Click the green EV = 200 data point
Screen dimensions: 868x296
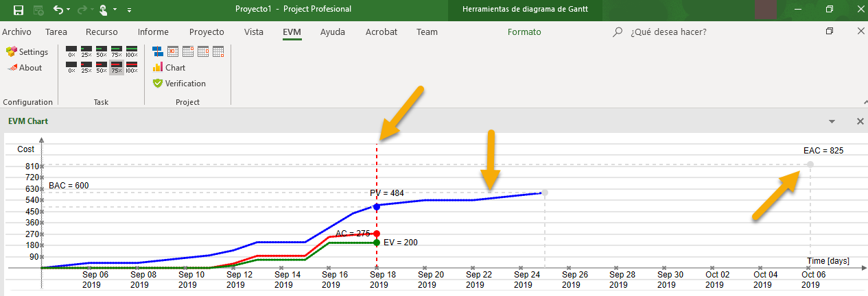click(376, 243)
